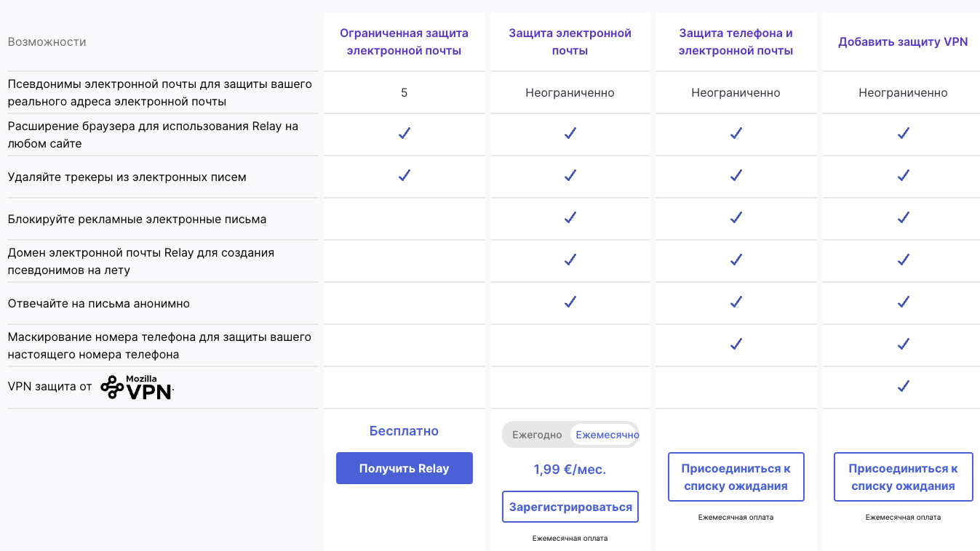Screen dimensions: 980x551
Task: Click the Защита телефона и электронной почты header
Action: tap(736, 42)
